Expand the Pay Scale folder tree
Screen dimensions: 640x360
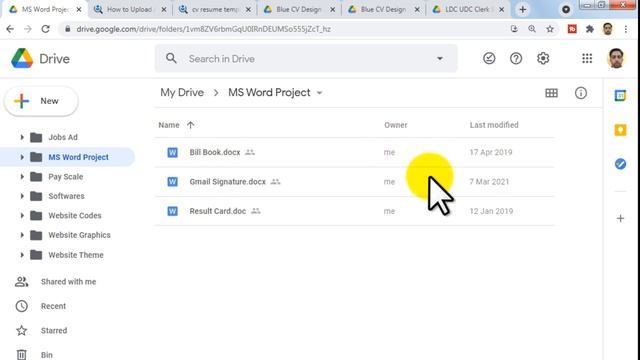(x=22, y=177)
